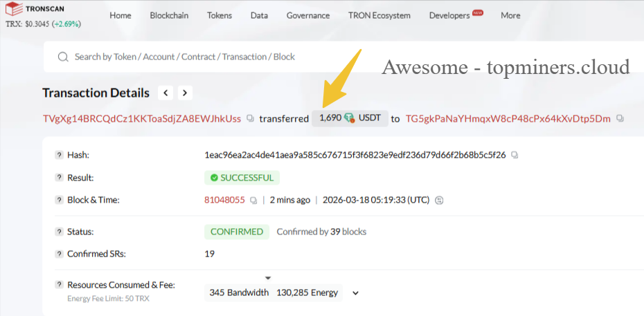Screen dimensions: 644x316
Task: Click the CONFIRMED status badge
Action: click(237, 232)
